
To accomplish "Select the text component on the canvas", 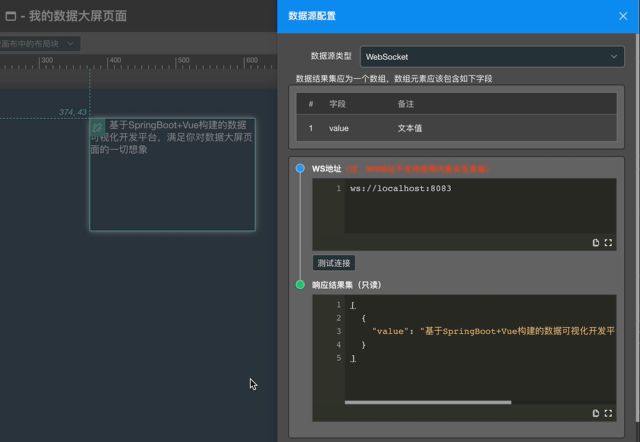I will pyautogui.click(x=172, y=174).
